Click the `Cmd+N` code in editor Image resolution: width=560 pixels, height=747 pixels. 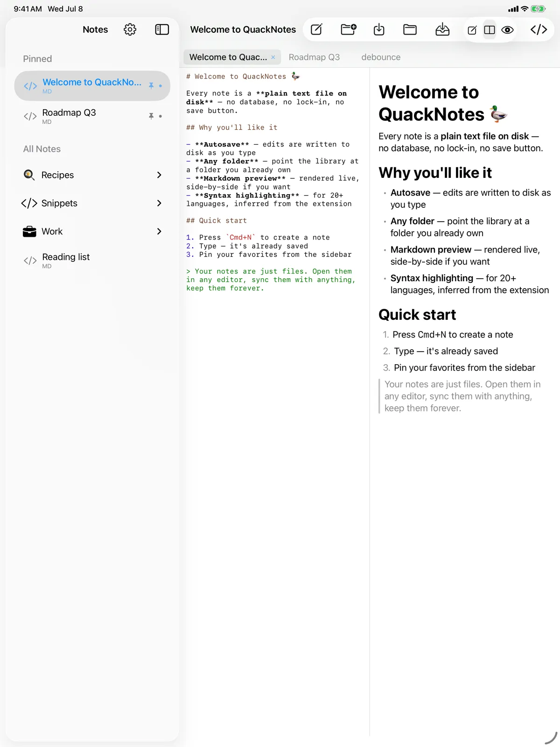click(241, 237)
